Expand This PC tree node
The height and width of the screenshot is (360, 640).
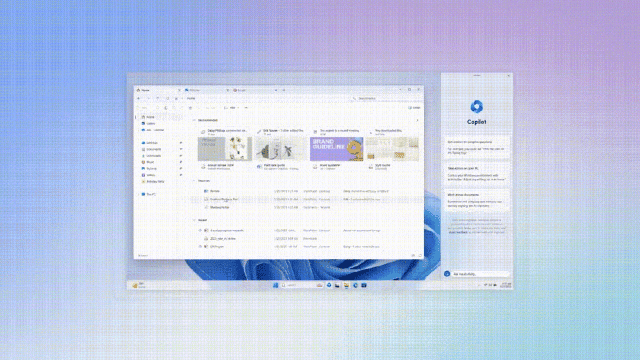[x=138, y=194]
